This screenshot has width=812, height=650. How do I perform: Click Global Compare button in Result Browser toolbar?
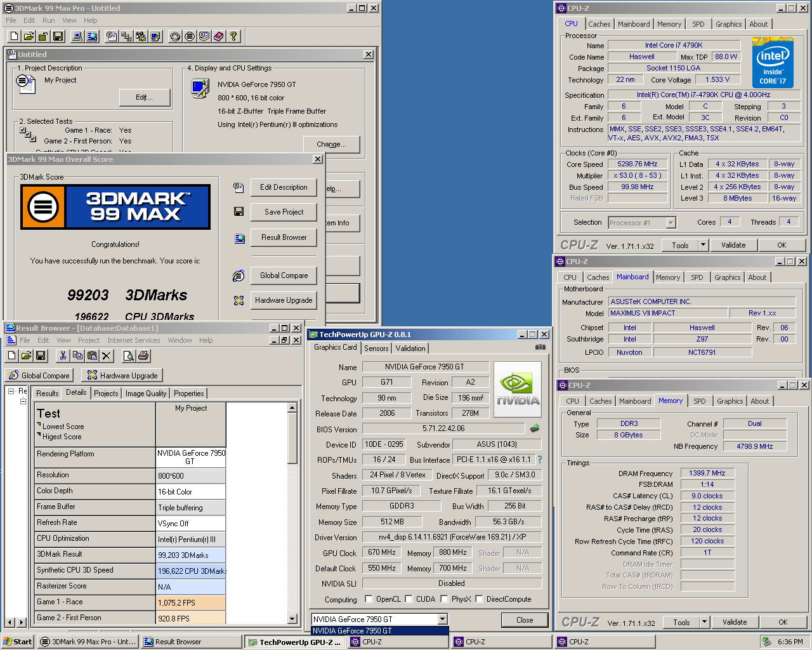[39, 376]
